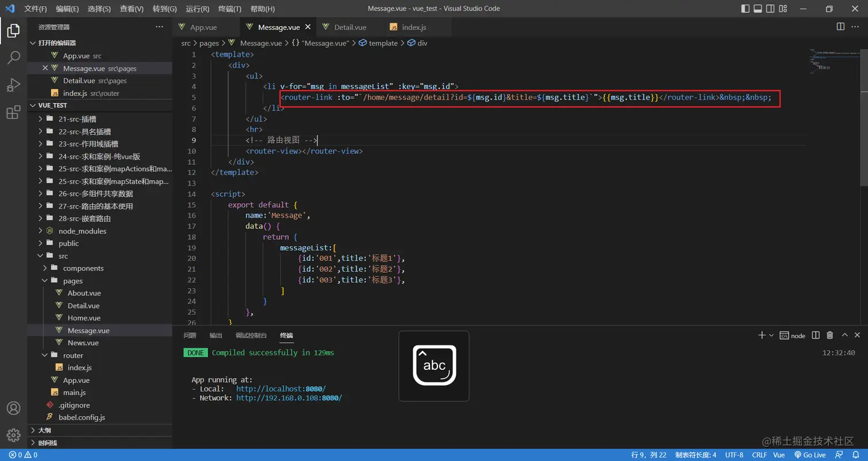This screenshot has height=461, width=868.
Task: Open the 终端(T) menu
Action: click(230, 9)
